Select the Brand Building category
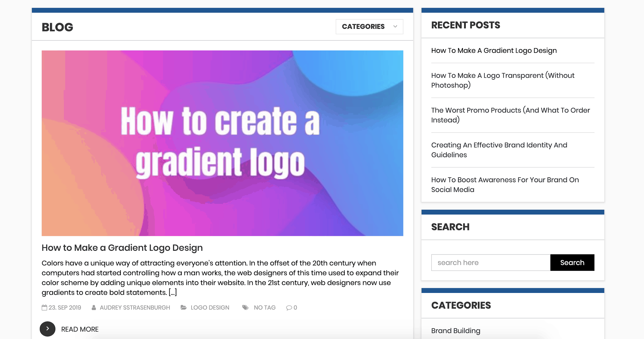 tap(455, 331)
